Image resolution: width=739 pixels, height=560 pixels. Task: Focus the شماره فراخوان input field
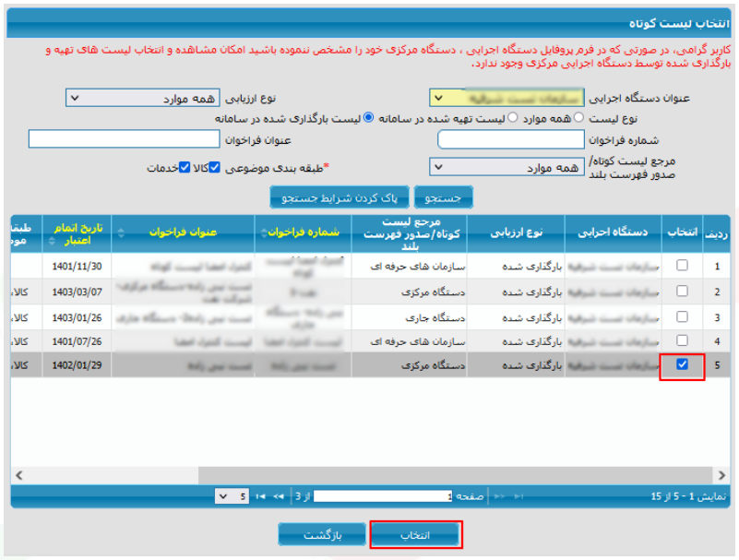coord(511,139)
